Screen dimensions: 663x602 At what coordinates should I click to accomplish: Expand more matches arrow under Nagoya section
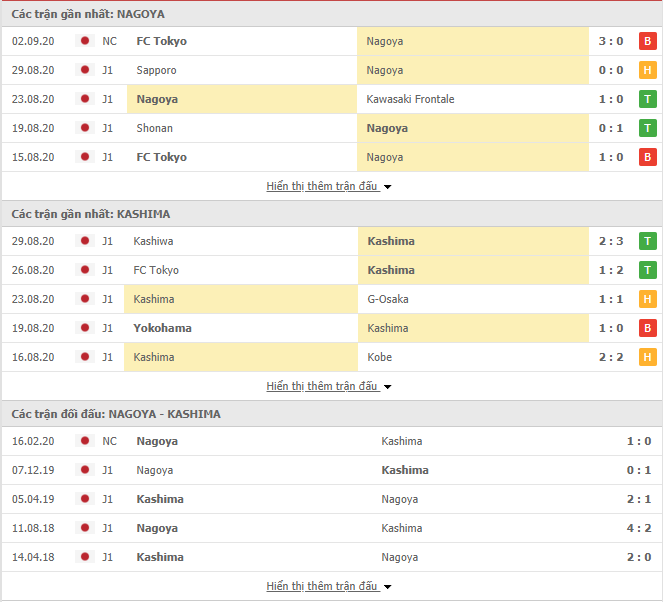(388, 187)
